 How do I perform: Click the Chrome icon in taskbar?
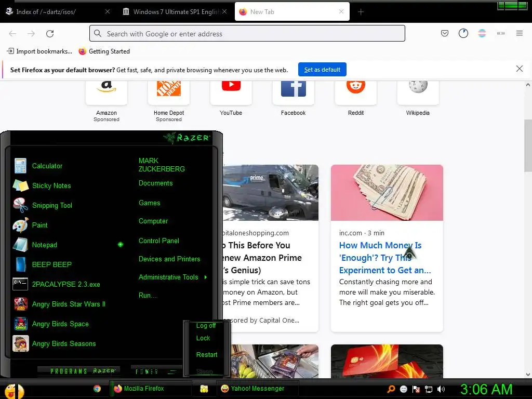click(x=97, y=389)
